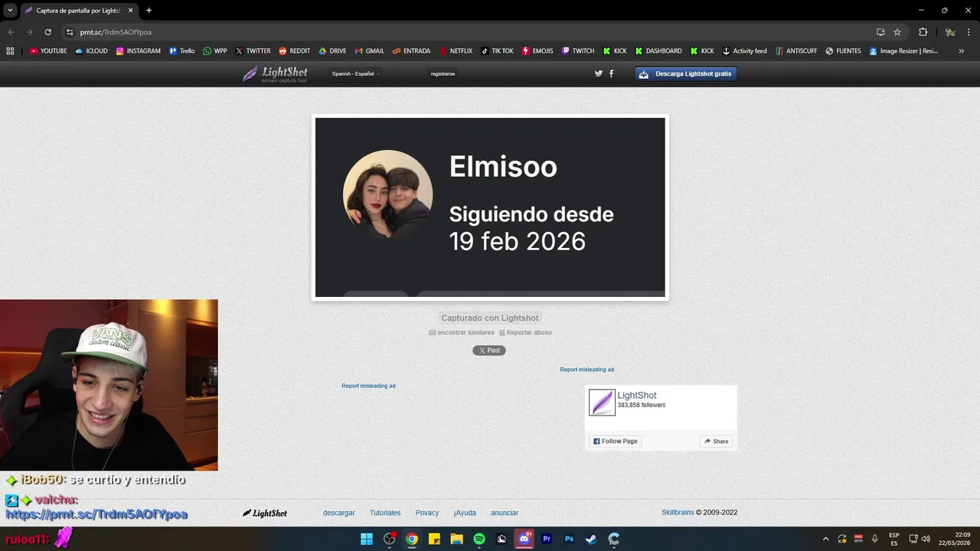Viewport: 980px width, 551px height.
Task: Click the footer descargar link
Action: point(338,513)
